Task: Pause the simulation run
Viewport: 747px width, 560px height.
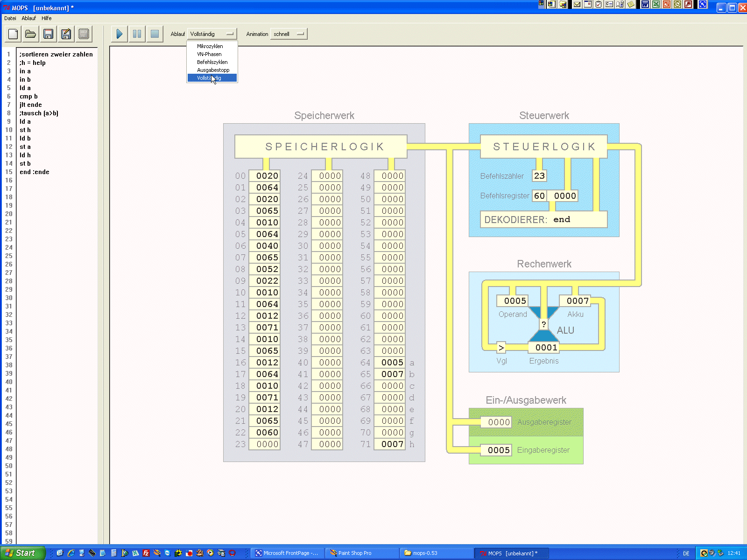Action: [x=137, y=34]
